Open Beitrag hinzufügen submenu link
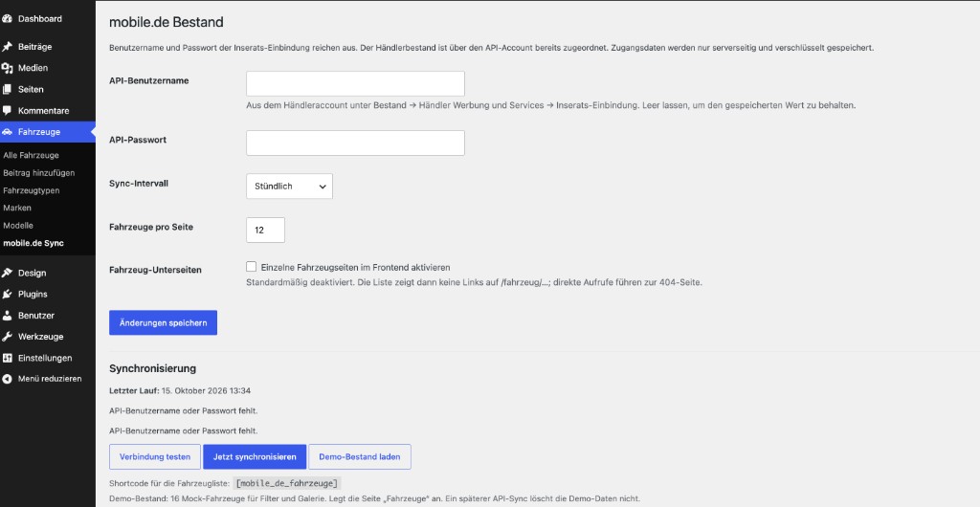Viewport: 980px width, 507px height. (38, 173)
